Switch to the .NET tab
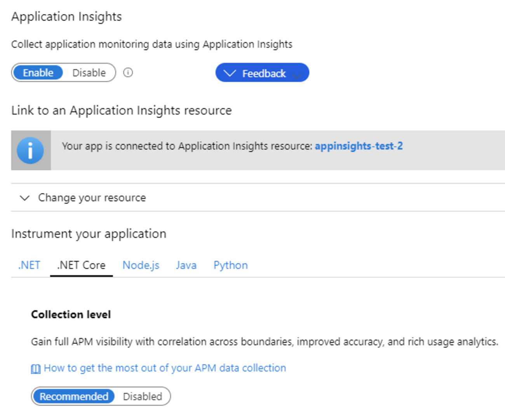This screenshot has height=420, width=505. coord(29,265)
